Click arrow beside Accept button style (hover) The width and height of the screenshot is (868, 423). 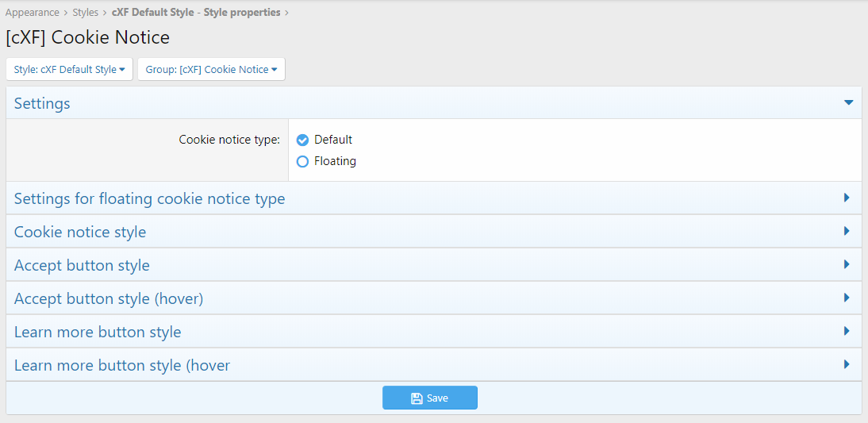[x=847, y=298]
